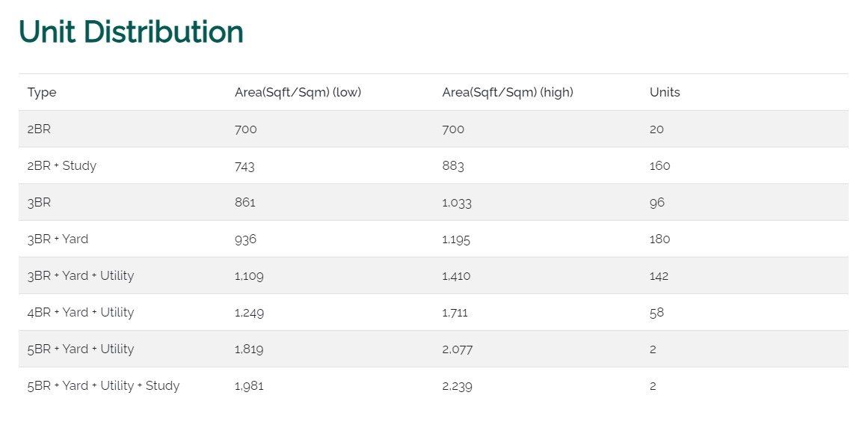Select the 2,239 high area value

tap(457, 386)
